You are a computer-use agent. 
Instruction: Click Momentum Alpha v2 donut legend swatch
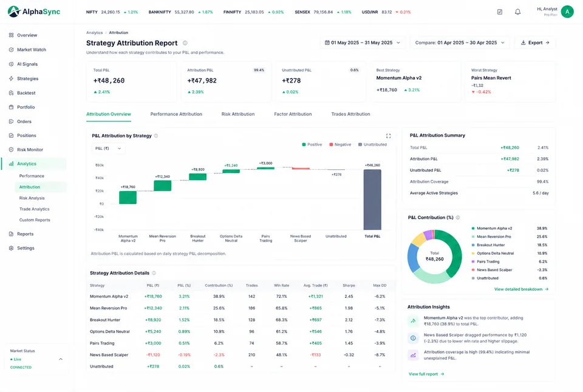[x=473, y=229]
